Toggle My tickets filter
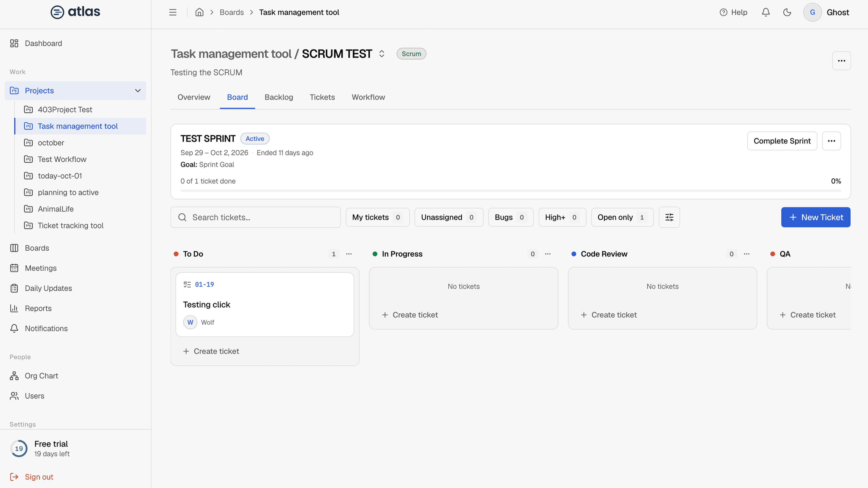The image size is (868, 488). point(377,217)
